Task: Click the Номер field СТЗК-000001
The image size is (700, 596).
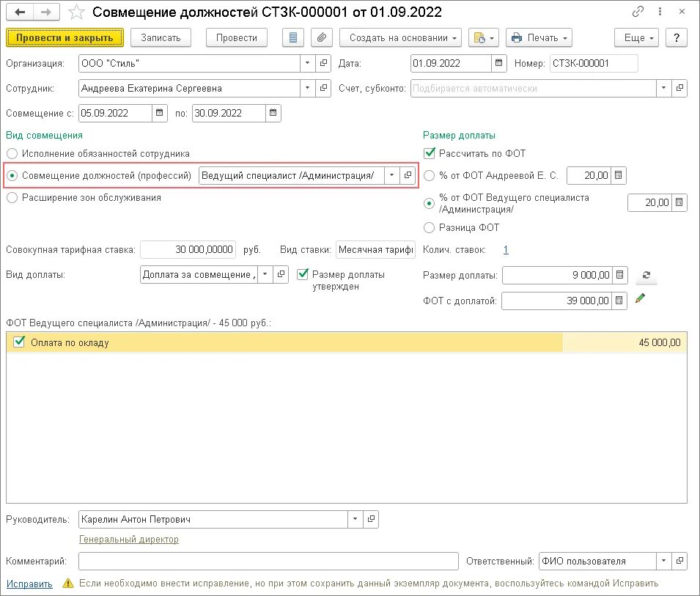Action: click(x=594, y=63)
